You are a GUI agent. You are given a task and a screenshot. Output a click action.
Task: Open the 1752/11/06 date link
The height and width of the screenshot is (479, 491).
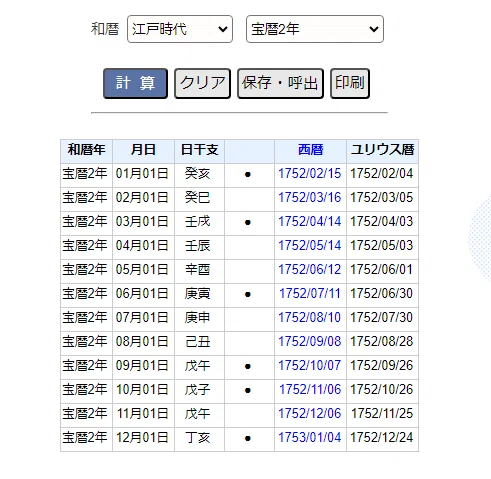point(310,390)
